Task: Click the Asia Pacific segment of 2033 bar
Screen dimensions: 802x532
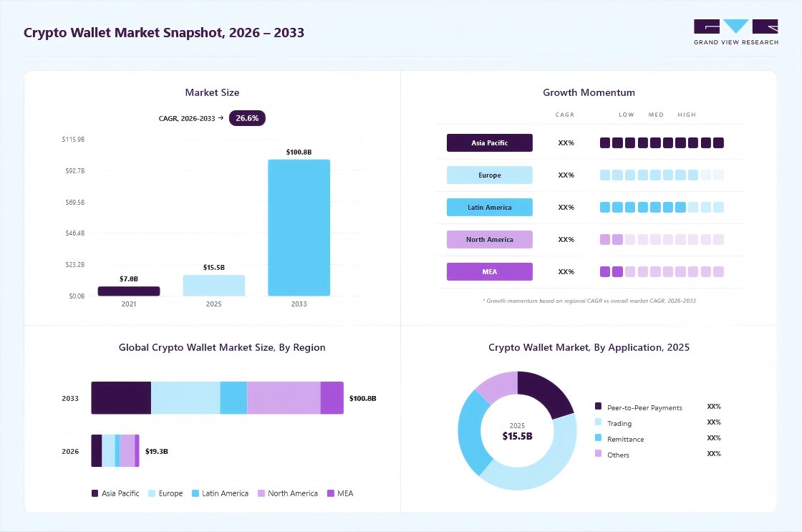Action: point(121,398)
